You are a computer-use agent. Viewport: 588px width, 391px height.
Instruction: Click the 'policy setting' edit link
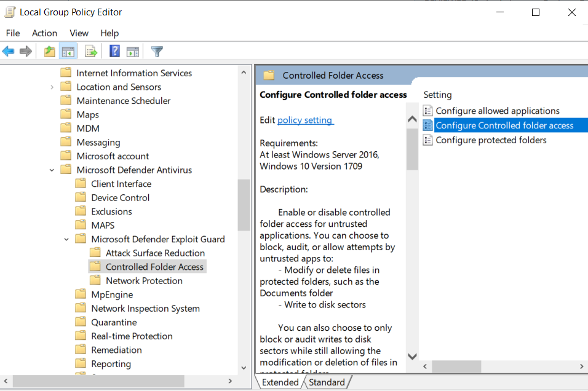(305, 120)
